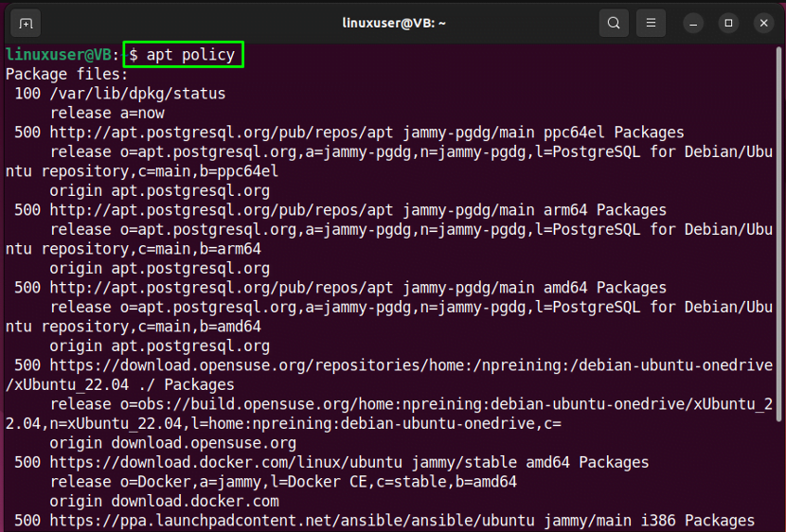Open a new terminal tab

pyautogui.click(x=26, y=23)
